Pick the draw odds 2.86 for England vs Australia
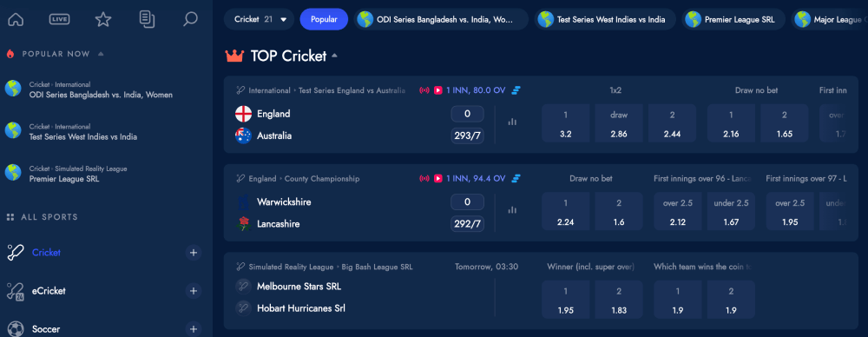 pyautogui.click(x=619, y=123)
